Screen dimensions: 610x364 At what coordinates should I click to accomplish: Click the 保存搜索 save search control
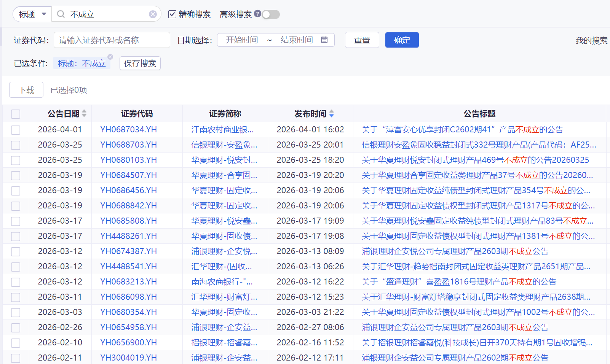point(140,63)
